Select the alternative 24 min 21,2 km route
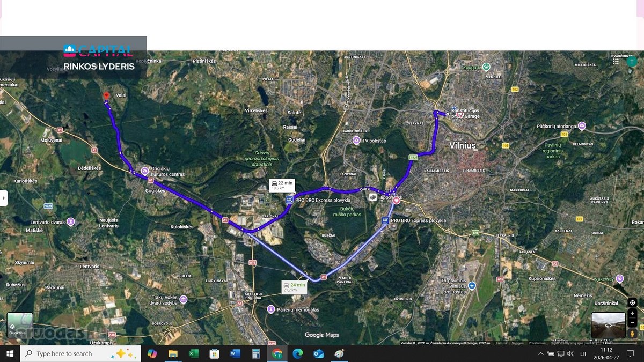This screenshot has width=644, height=362. [x=294, y=287]
